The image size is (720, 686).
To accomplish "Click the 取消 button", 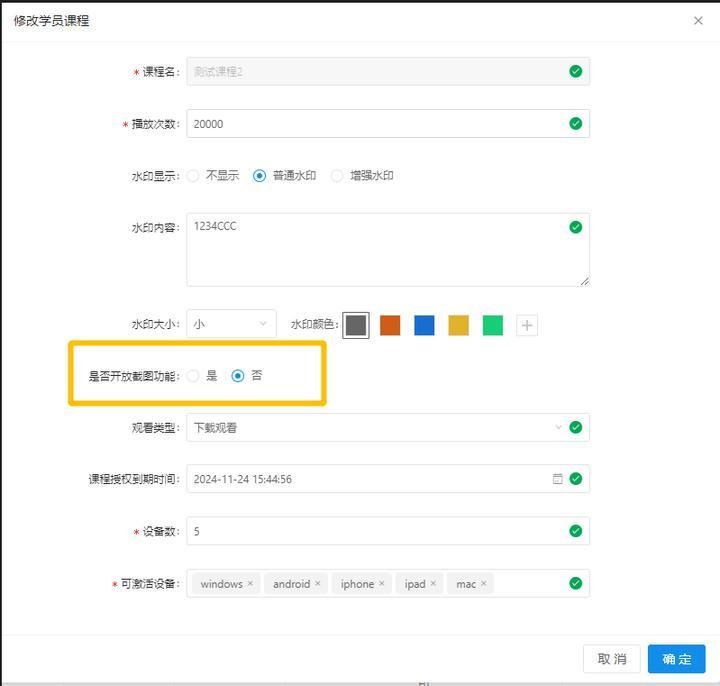I will coord(612,659).
